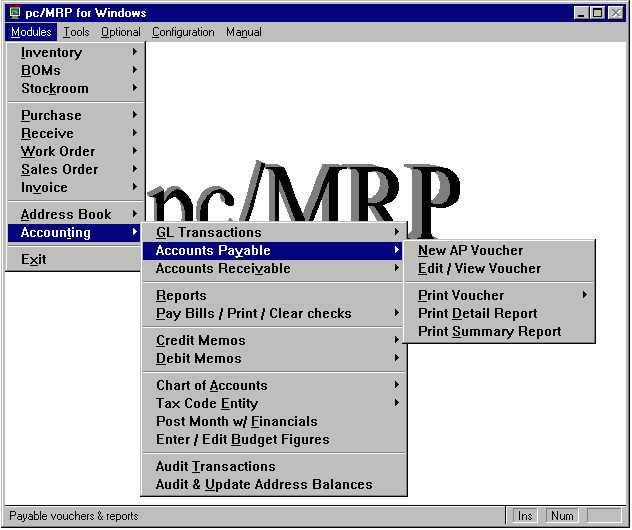
Task: Open the Credit Memos submenu
Action: pyautogui.click(x=274, y=340)
